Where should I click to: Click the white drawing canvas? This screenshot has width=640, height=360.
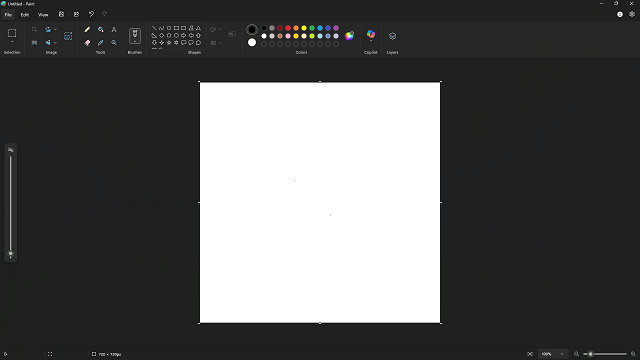pos(320,202)
